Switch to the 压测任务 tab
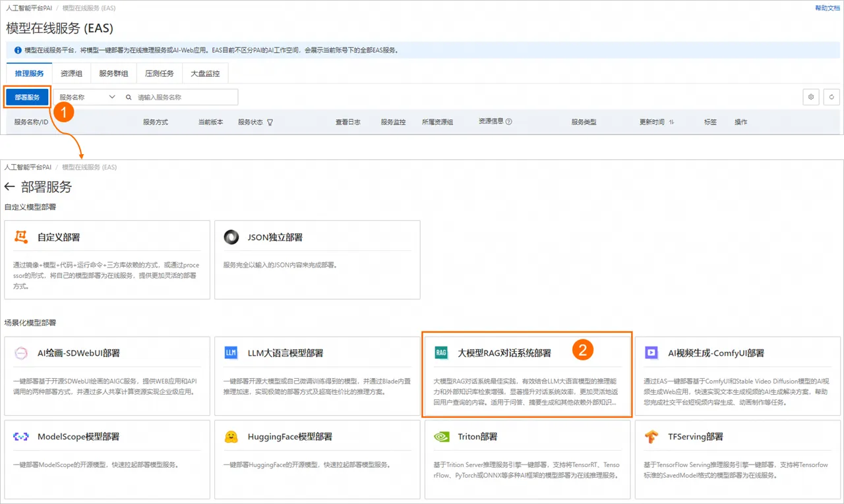The height and width of the screenshot is (504, 844). coord(159,74)
